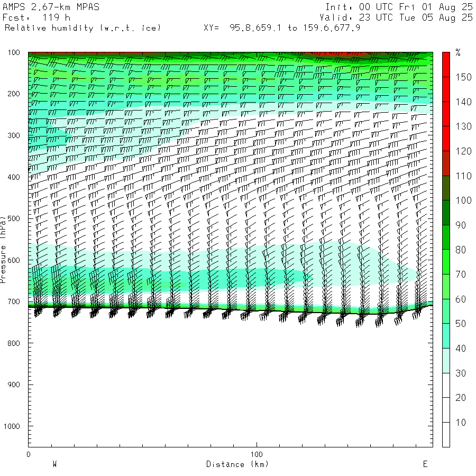Click the colorbar value 10
Viewport: 476px width, 476px height.
pos(461,422)
